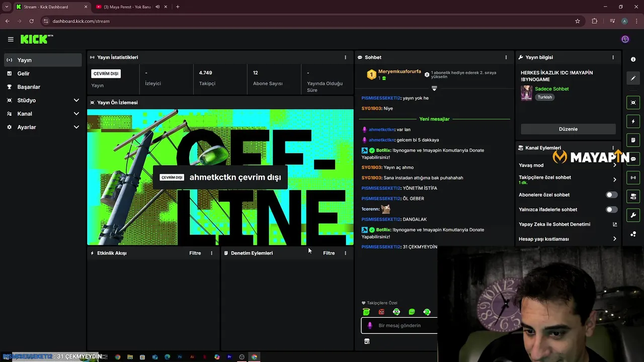Open Filtre in Etkinlik Akışı panel

pyautogui.click(x=195, y=253)
